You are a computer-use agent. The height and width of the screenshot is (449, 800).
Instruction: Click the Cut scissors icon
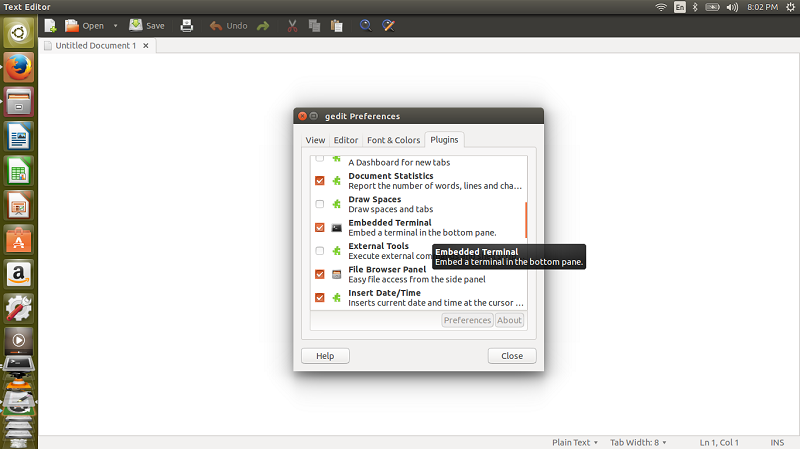pos(292,26)
